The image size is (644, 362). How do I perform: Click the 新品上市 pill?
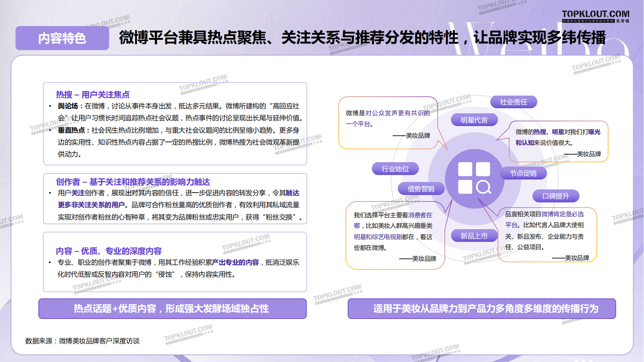[474, 236]
